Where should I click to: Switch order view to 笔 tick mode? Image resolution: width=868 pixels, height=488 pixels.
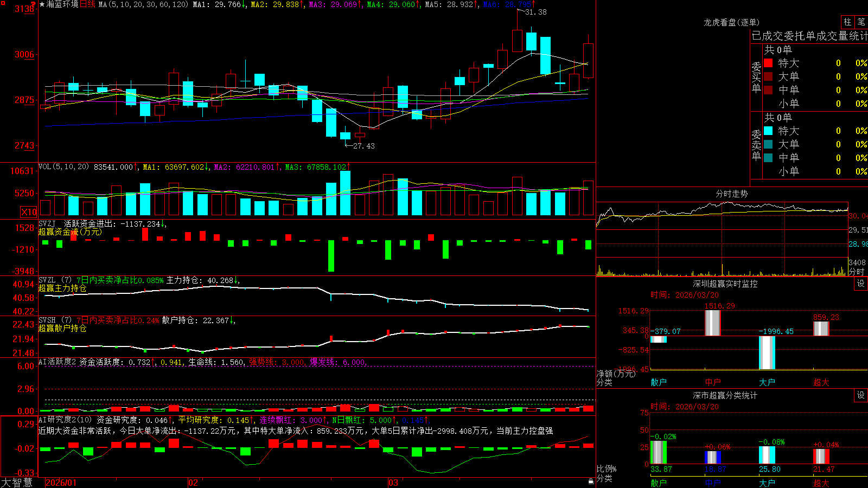pos(861,22)
